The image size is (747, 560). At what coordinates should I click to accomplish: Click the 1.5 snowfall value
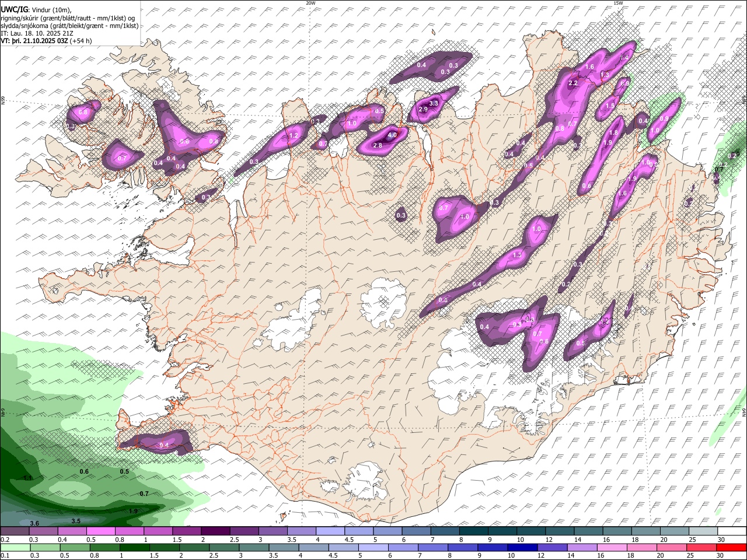click(610, 106)
